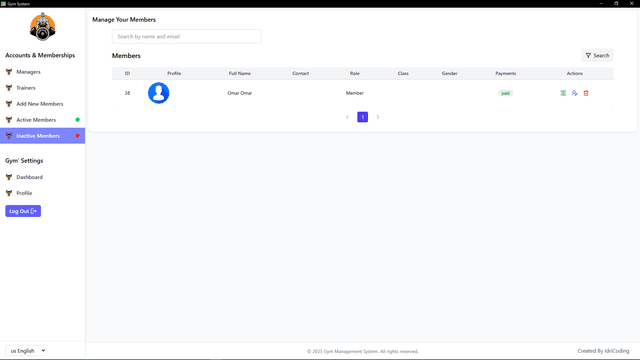Viewport: 640px width, 360px height.
Task: Click the dumbbell icon beside Profile
Action: coord(9,193)
